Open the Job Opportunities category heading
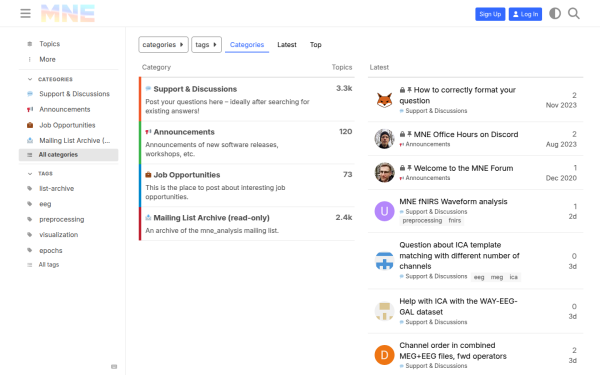Screen dimensions: 600x375 coord(187,175)
